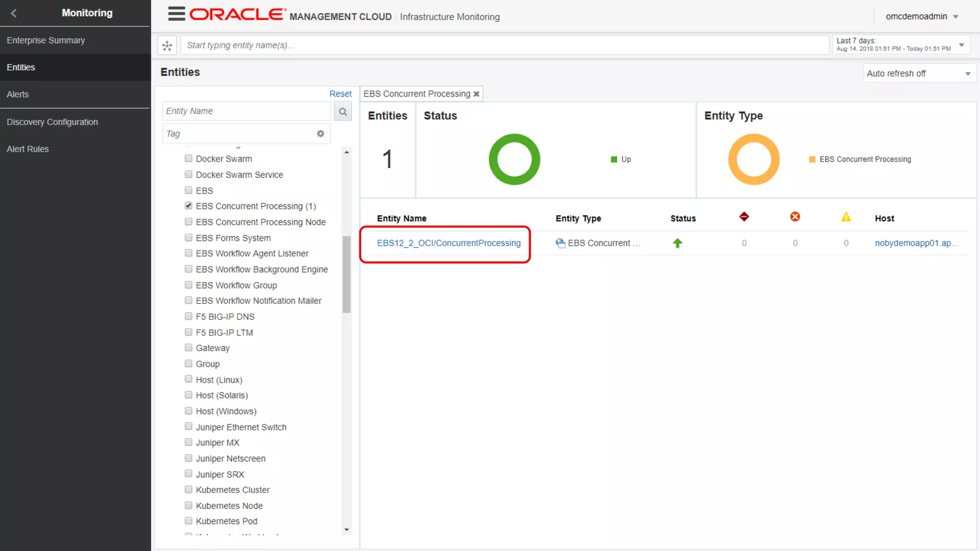Check EBS Workflow Notification Mailer checkbox
The height and width of the screenshot is (551, 980).
(189, 300)
